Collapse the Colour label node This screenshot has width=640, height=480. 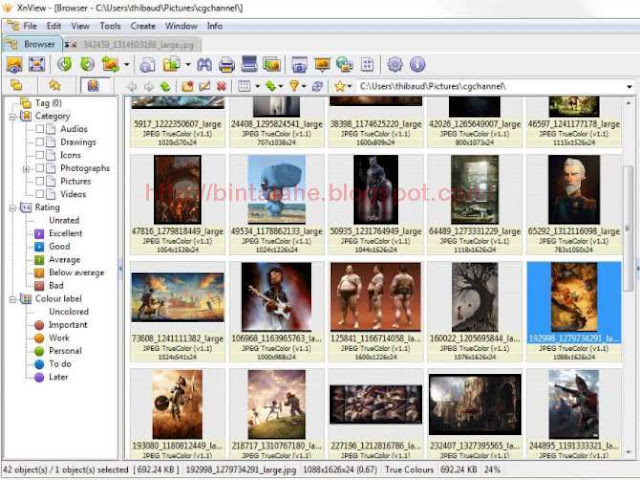point(13,299)
